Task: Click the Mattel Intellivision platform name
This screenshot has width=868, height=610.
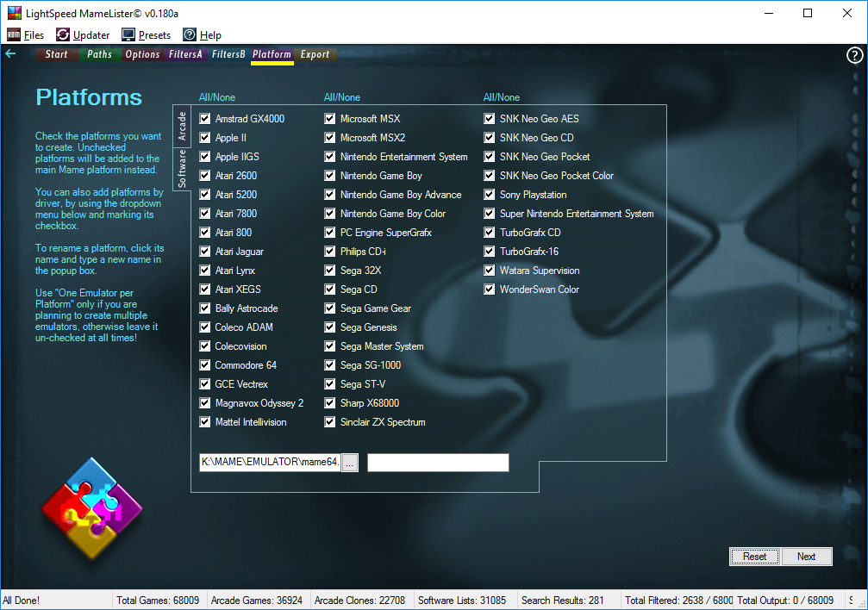Action: 251,422
